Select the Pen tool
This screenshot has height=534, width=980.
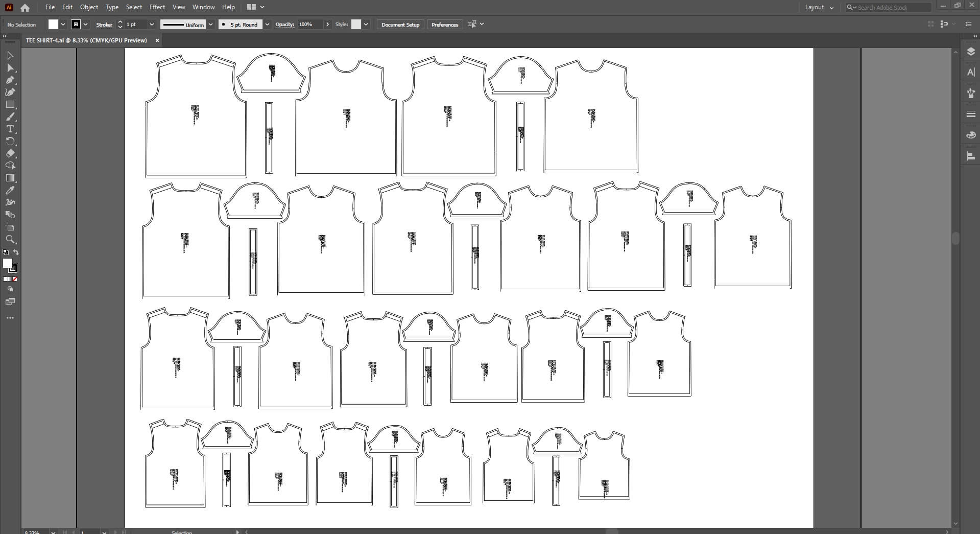(x=10, y=80)
